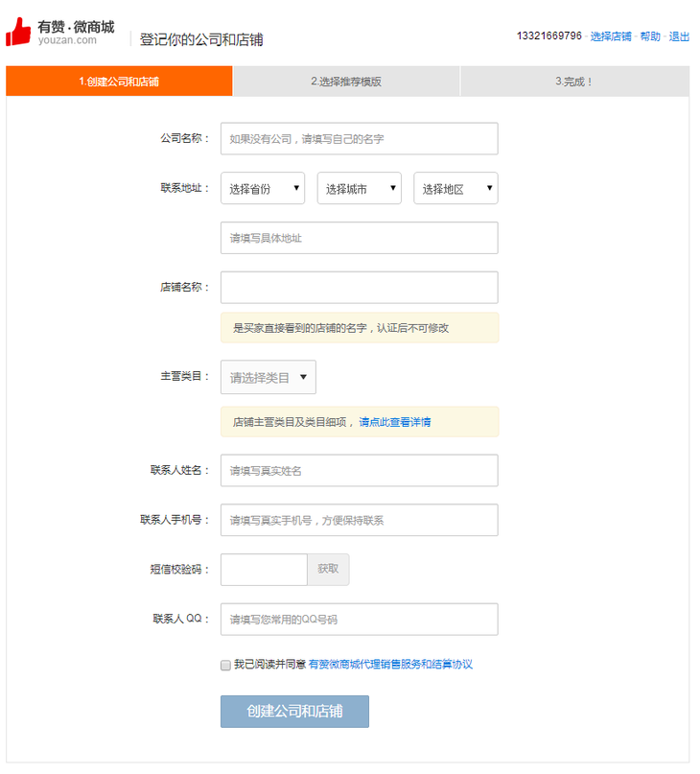This screenshot has width=700, height=774.
Task: Open the 选择店铺 link in header
Action: point(611,36)
